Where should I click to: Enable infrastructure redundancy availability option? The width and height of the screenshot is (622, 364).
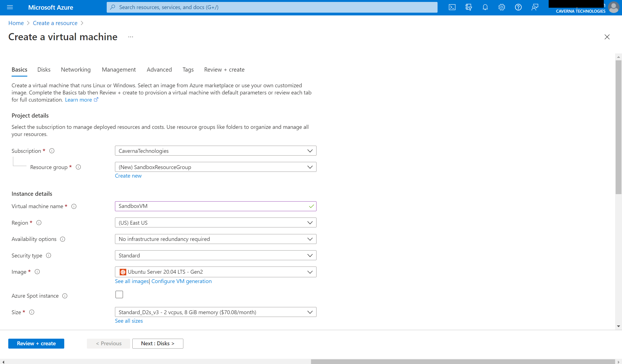[216, 239]
